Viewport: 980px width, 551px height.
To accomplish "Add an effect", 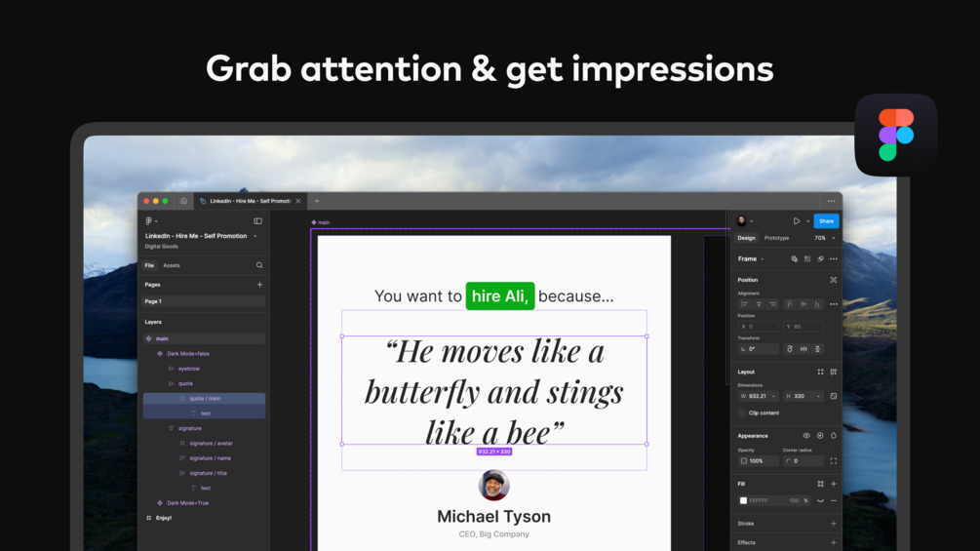I will 833,543.
